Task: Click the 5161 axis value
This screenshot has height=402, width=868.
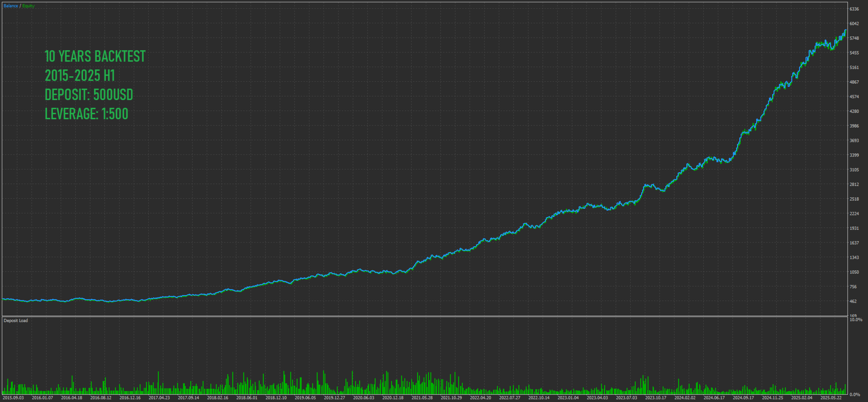Action: (854, 68)
